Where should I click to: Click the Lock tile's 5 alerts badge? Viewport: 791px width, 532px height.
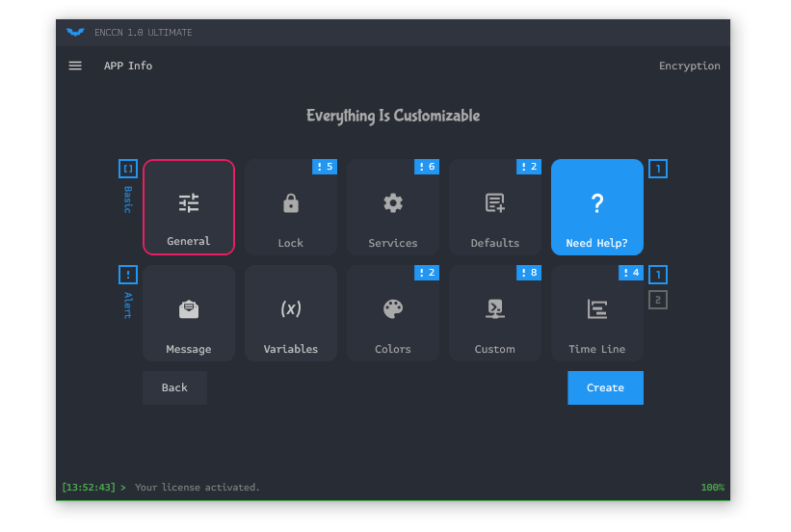pos(325,167)
